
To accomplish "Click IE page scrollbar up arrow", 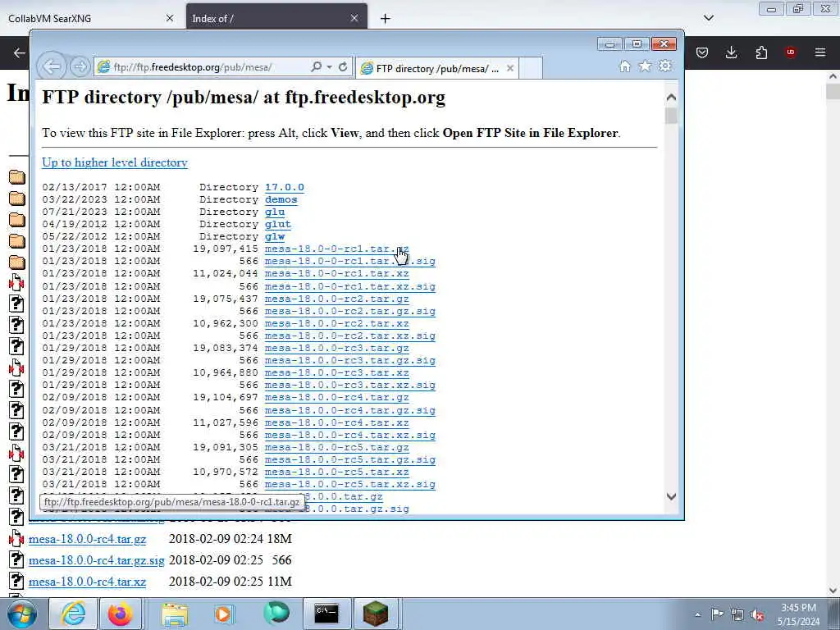I will (x=671, y=98).
